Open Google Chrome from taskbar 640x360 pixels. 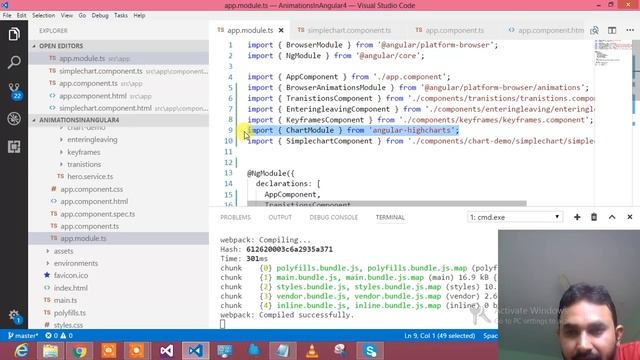point(80,351)
